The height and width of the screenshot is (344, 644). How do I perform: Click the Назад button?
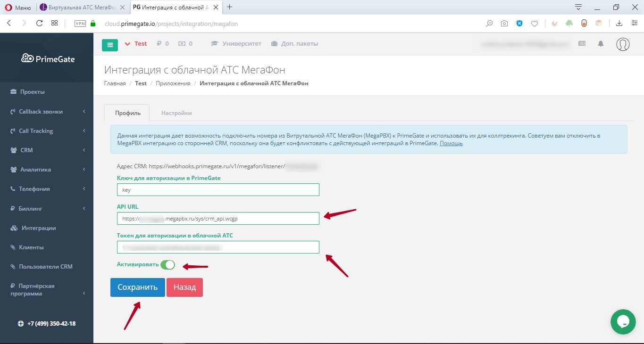(184, 287)
